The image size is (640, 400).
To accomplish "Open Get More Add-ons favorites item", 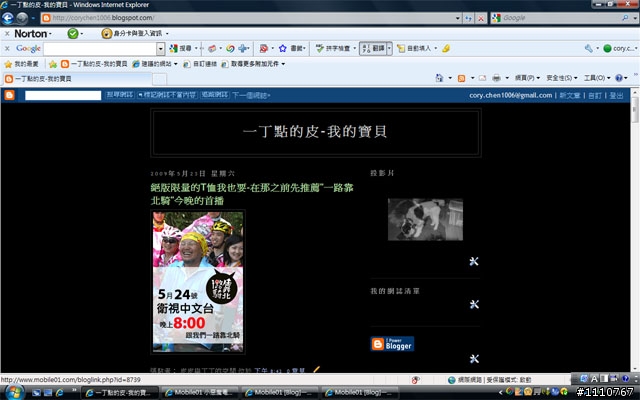I will click(x=252, y=64).
